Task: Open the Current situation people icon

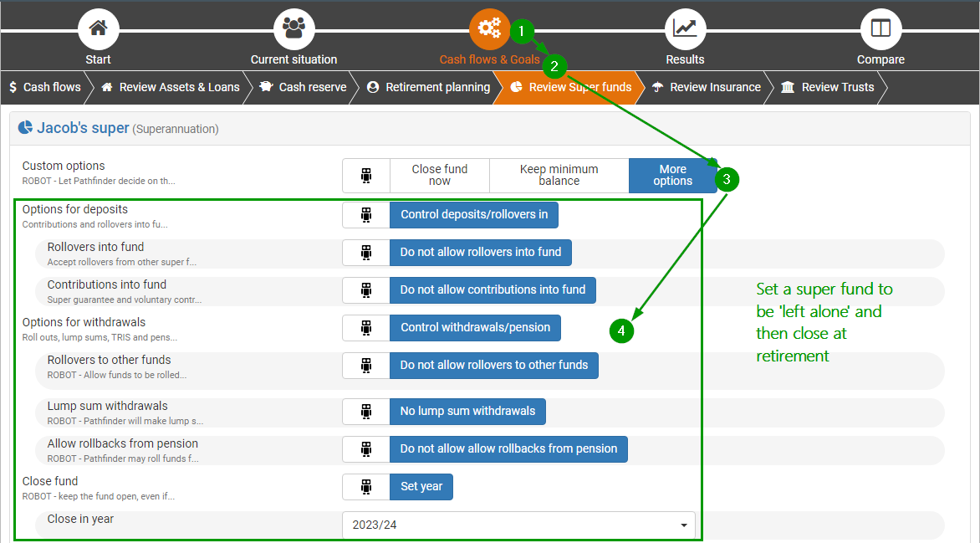Action: point(293,28)
